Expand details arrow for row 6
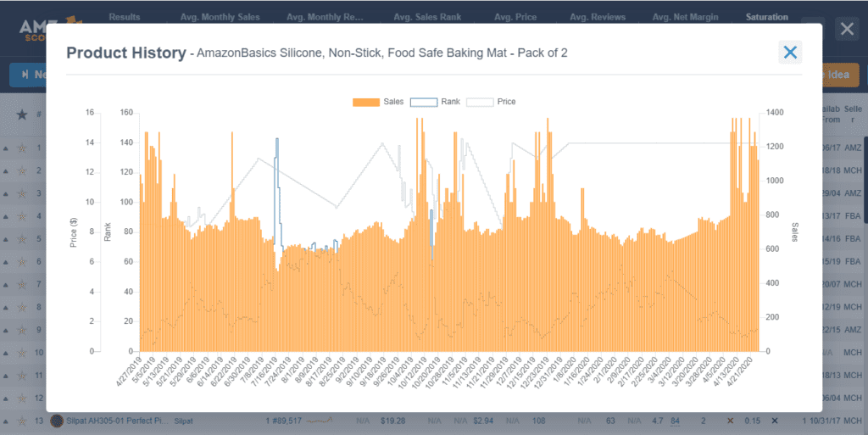The height and width of the screenshot is (435, 868). pos(6,262)
